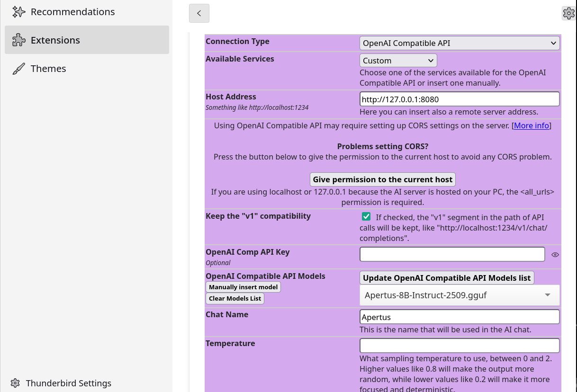Screen dimensions: 577x392
Task: Open the Connection Type dropdown
Action: [460, 43]
